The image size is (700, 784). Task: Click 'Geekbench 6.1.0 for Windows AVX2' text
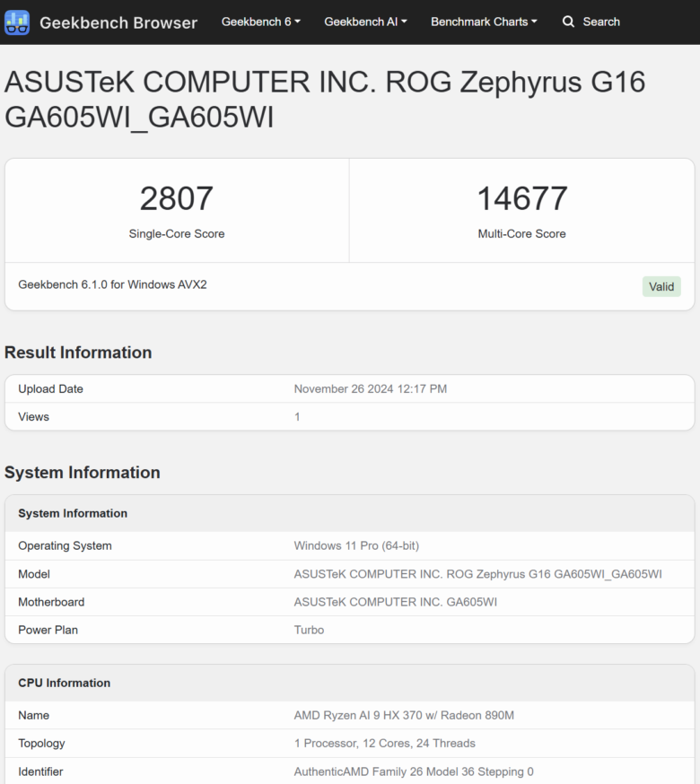112,284
